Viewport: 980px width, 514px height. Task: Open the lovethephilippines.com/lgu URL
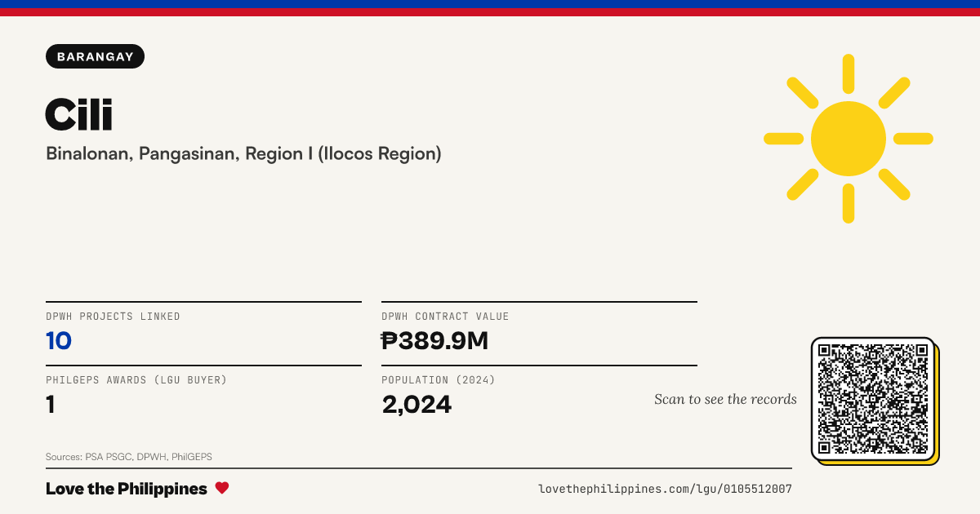pyautogui.click(x=665, y=489)
